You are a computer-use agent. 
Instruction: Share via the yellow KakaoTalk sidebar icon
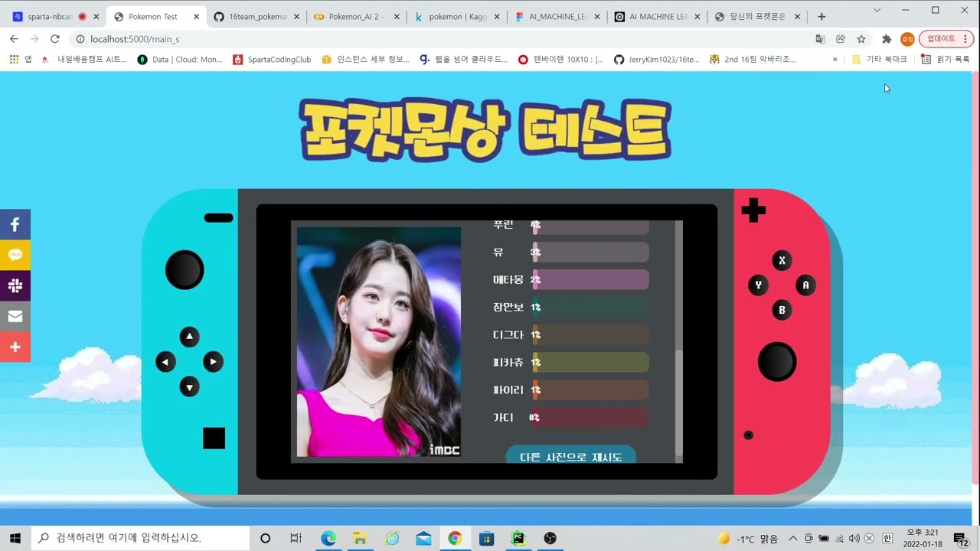click(15, 256)
